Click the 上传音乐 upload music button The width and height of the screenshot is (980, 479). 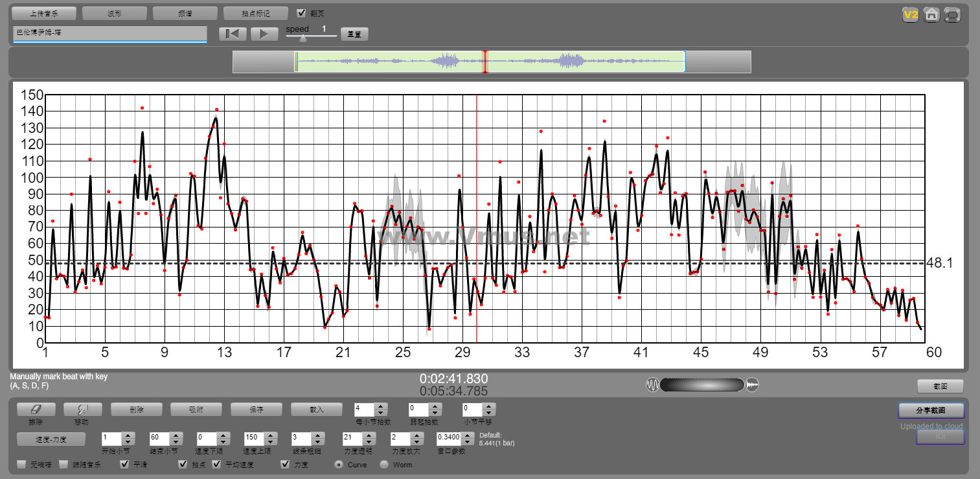44,13
